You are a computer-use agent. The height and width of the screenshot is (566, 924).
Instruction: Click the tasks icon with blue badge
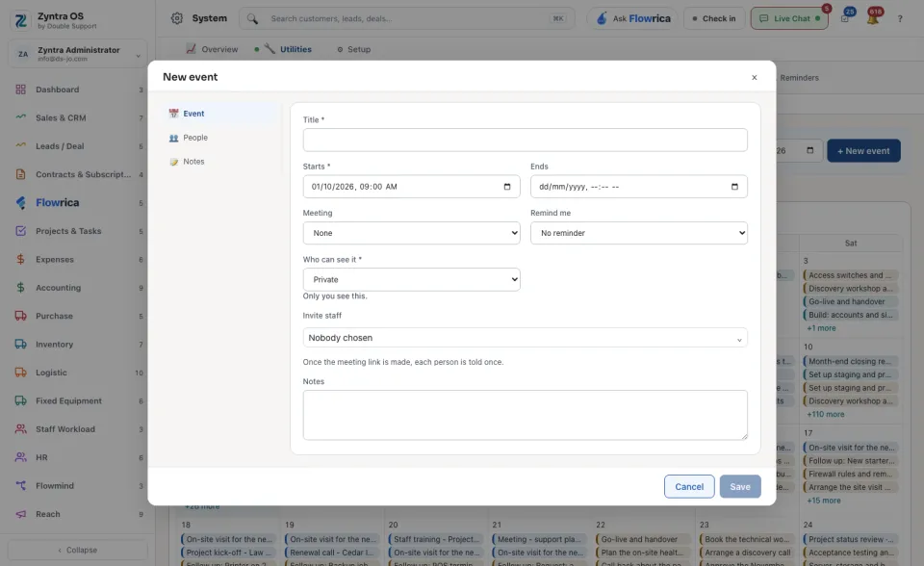tap(845, 18)
